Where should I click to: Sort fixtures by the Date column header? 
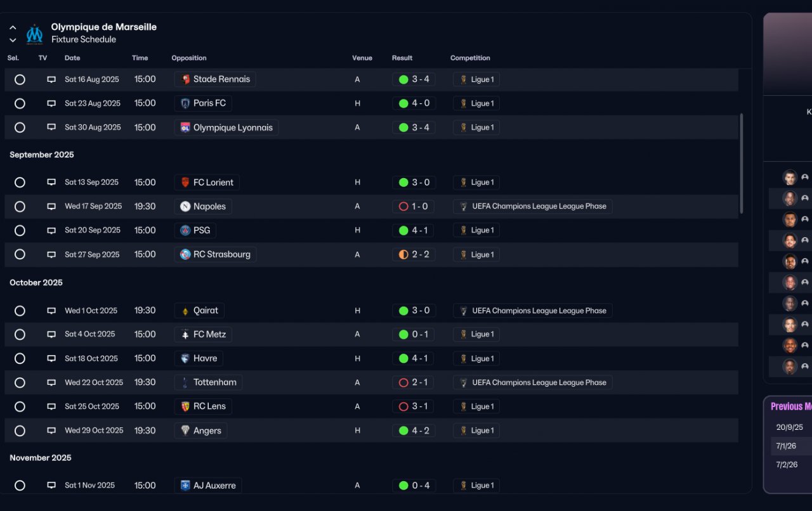point(72,58)
